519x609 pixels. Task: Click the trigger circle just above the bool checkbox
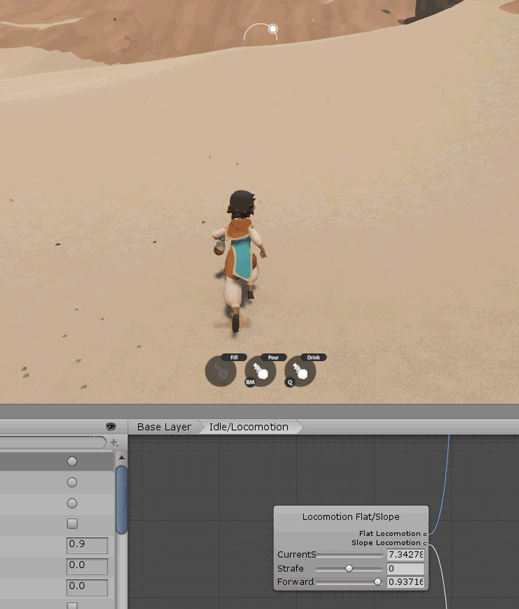click(x=72, y=503)
